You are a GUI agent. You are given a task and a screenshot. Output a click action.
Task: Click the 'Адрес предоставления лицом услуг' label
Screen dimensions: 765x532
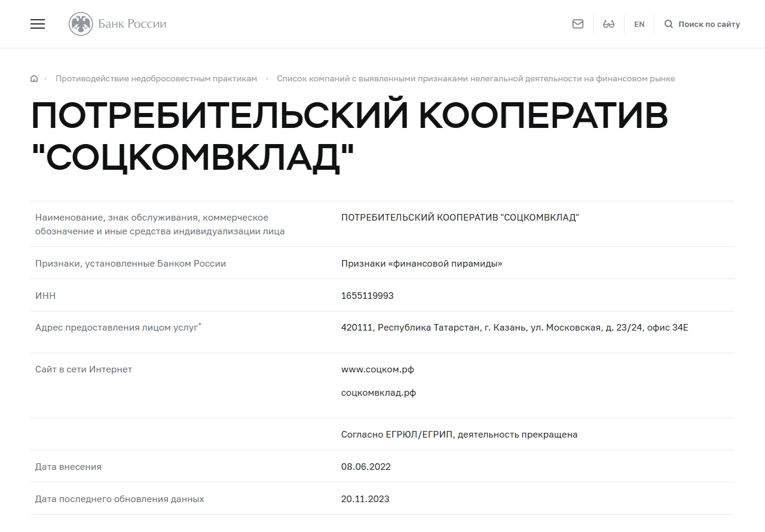(x=118, y=328)
